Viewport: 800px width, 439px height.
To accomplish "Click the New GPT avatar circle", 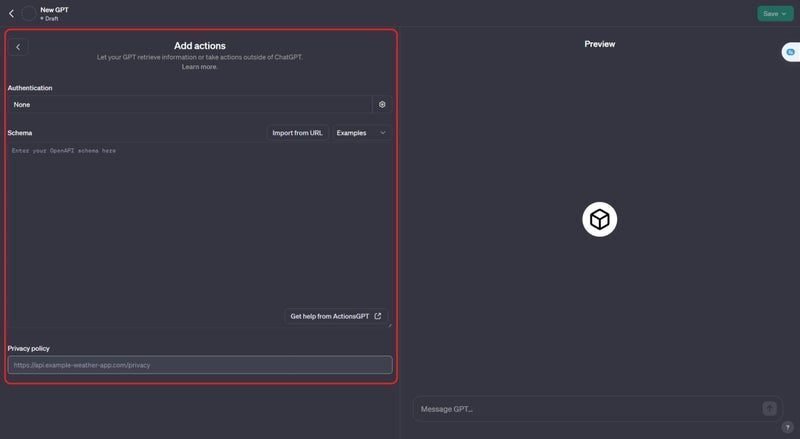I will 29,14.
